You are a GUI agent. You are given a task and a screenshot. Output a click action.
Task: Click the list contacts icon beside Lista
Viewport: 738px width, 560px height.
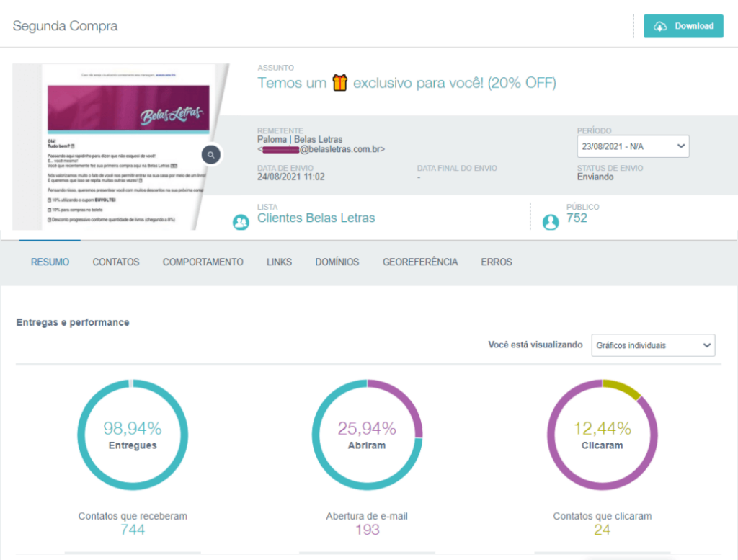pyautogui.click(x=241, y=222)
